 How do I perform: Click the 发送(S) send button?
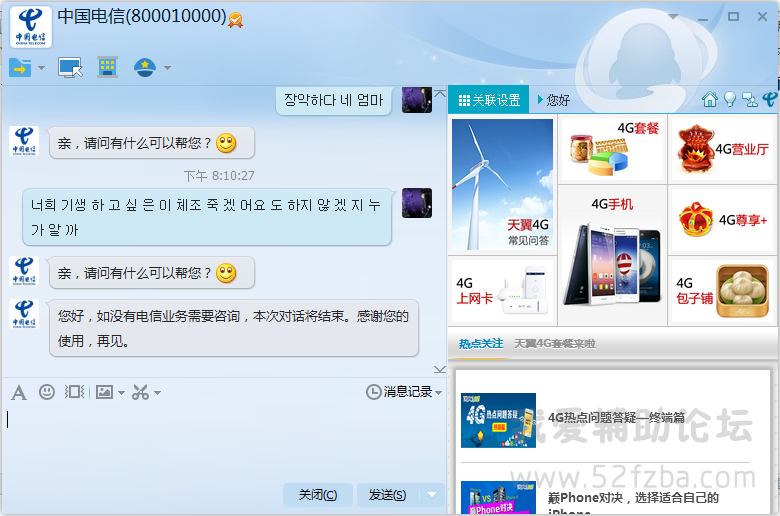(388, 495)
